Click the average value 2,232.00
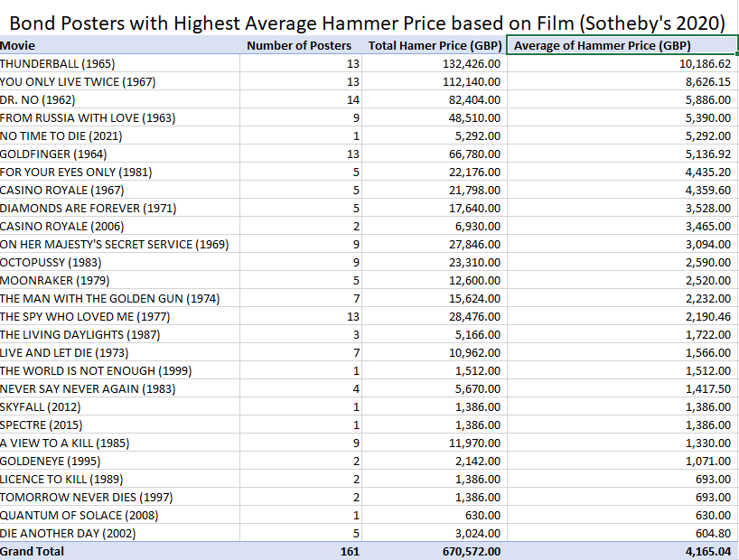 pyautogui.click(x=708, y=298)
